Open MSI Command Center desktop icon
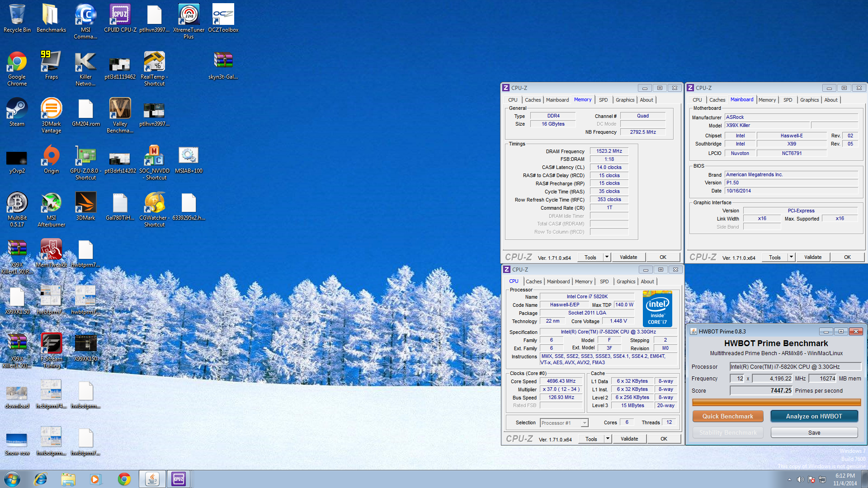The height and width of the screenshot is (488, 868). (85, 21)
